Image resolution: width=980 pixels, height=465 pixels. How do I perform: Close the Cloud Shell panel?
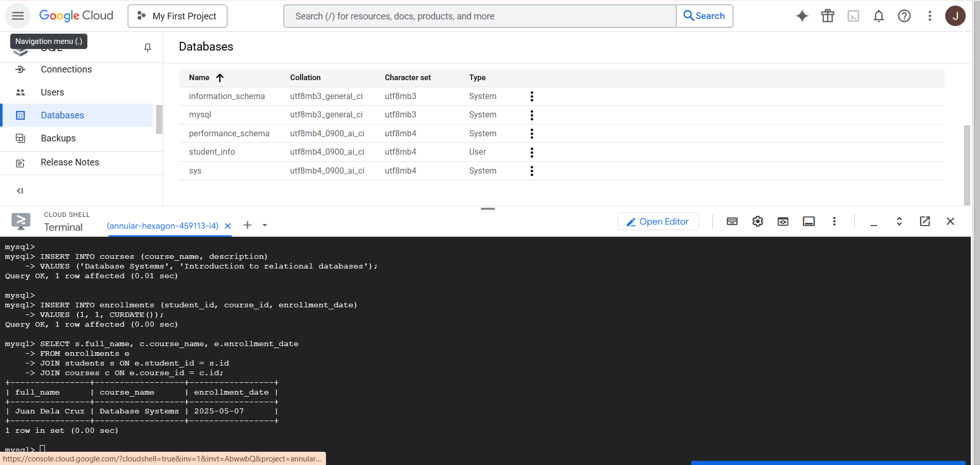pos(950,222)
